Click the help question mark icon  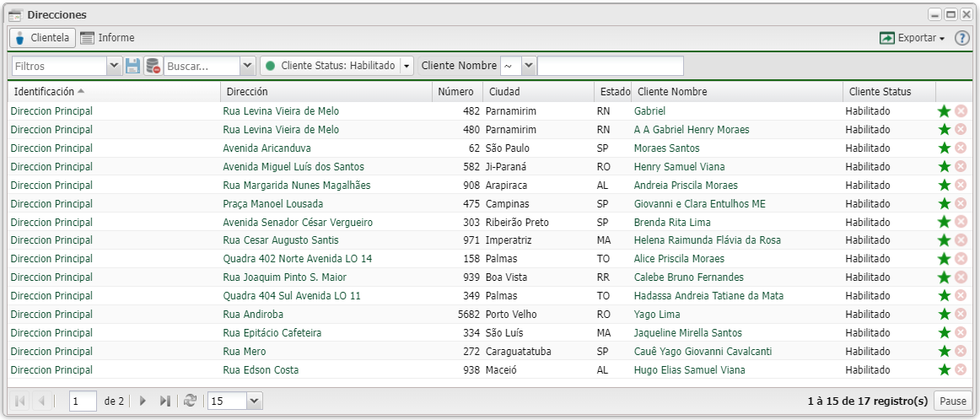pos(962,38)
